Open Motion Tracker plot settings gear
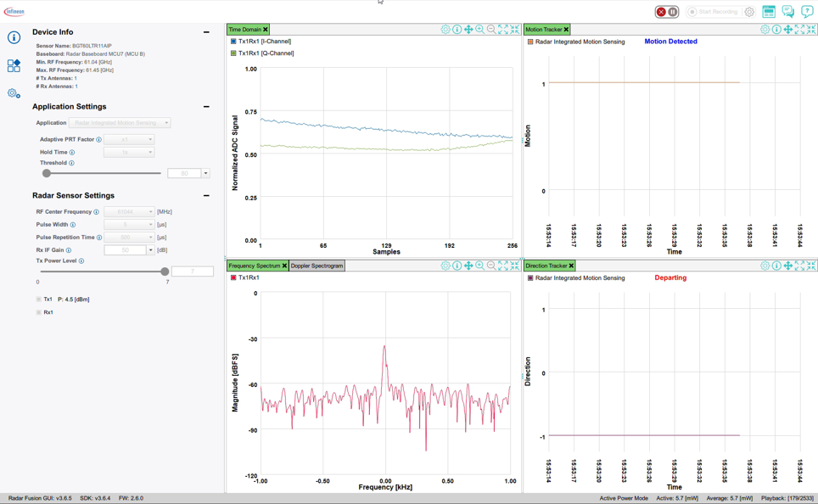This screenshot has height=504, width=818. point(765,29)
